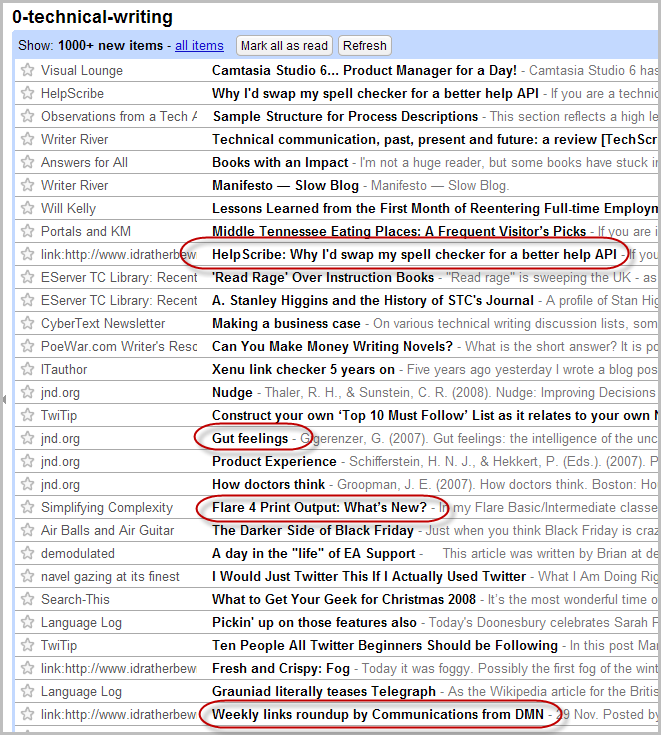Image resolution: width=661 pixels, height=735 pixels.
Task: Star the Ten People All Twitter Beginners item
Action: coord(28,645)
